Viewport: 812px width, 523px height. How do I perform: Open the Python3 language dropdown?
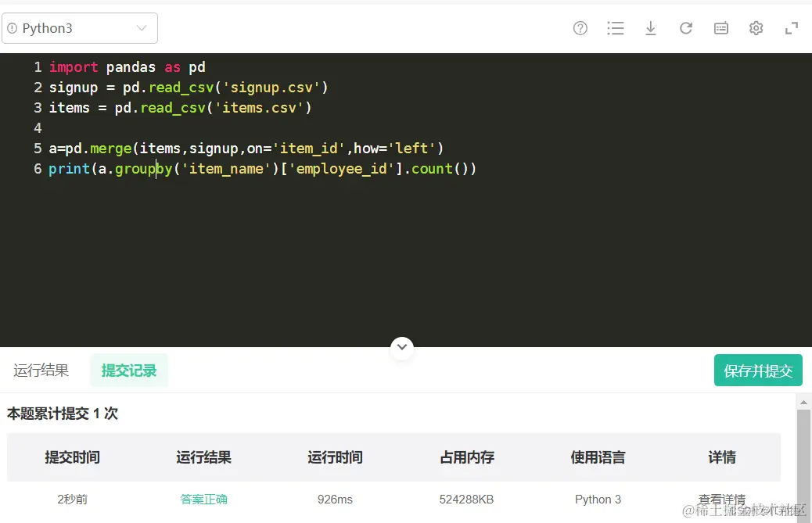(80, 28)
